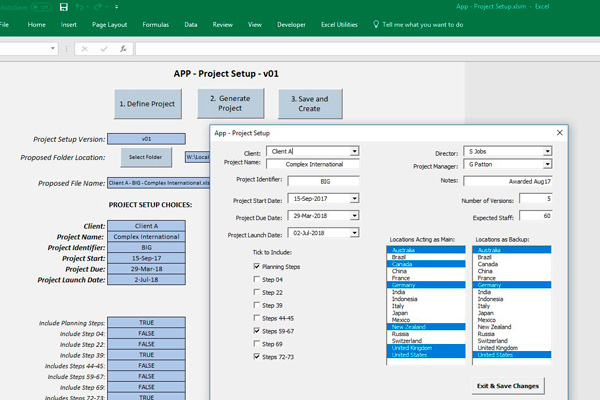Tick the Step 22 checkbox
The width and height of the screenshot is (600, 400).
pyautogui.click(x=257, y=292)
